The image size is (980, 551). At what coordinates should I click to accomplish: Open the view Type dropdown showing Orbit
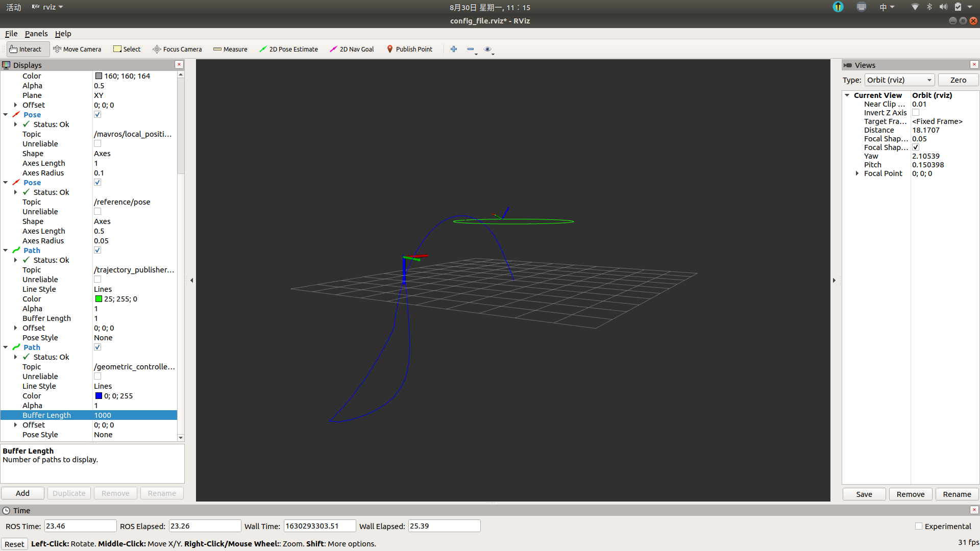point(899,80)
